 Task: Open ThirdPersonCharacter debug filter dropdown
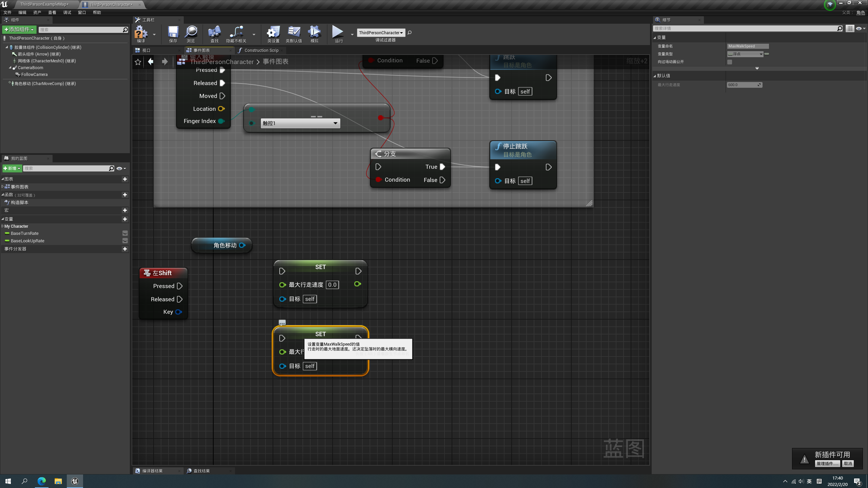pos(381,33)
